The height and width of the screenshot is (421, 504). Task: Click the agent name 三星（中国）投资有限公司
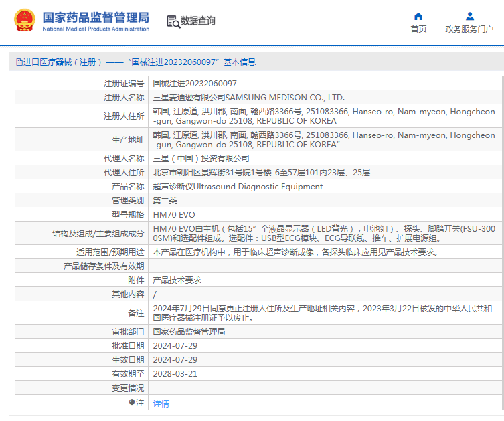pyautogui.click(x=201, y=159)
